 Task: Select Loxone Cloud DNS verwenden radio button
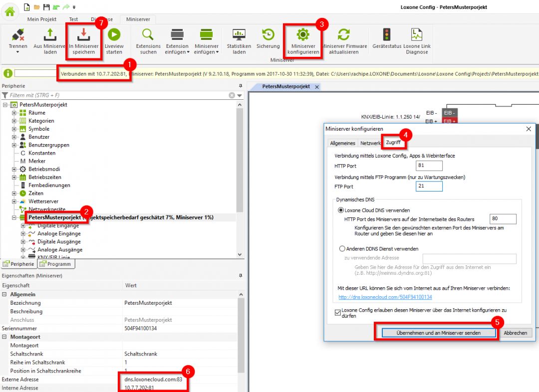pyautogui.click(x=342, y=210)
